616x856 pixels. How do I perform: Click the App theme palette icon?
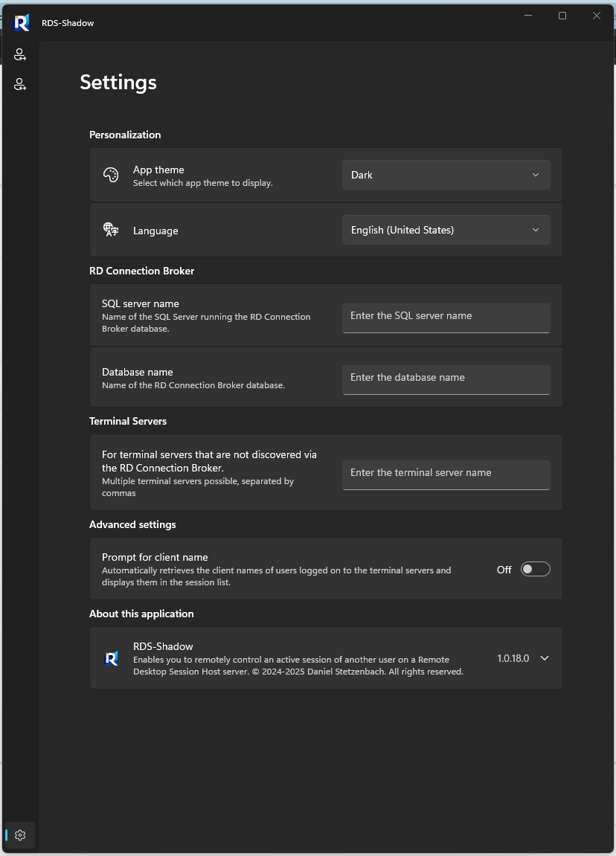(x=111, y=175)
